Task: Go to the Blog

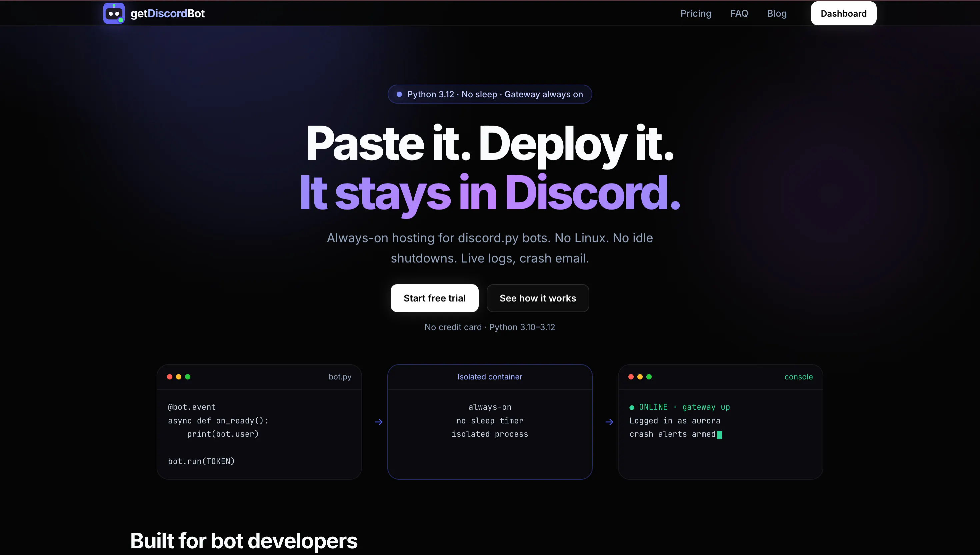Action: 777,13
